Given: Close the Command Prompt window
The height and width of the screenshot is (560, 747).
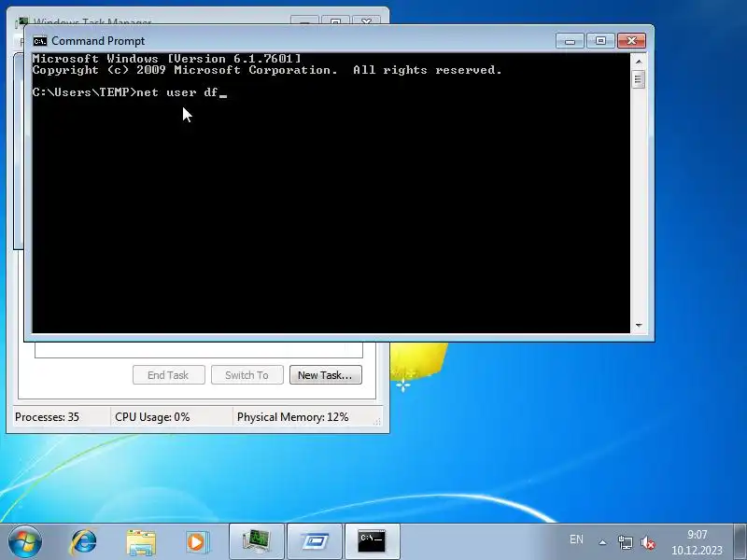Looking at the screenshot, I should (x=632, y=41).
